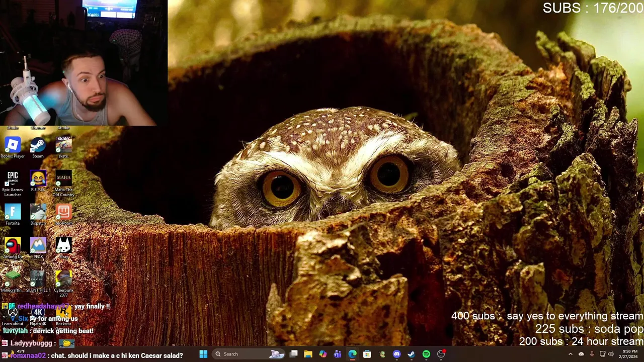Open the Minecraft Launcher desktop shortcut
Viewport: 644px width, 362px height.
(x=13, y=282)
